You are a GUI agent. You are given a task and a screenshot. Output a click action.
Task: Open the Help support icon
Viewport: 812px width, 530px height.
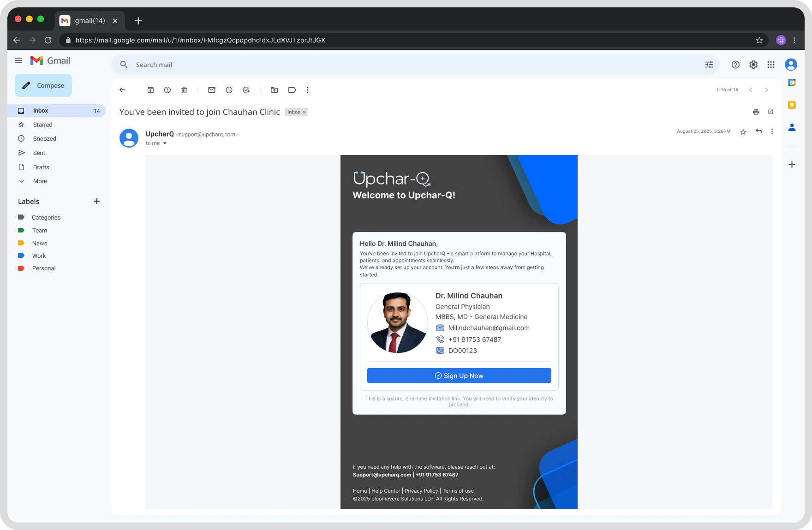tap(735, 65)
